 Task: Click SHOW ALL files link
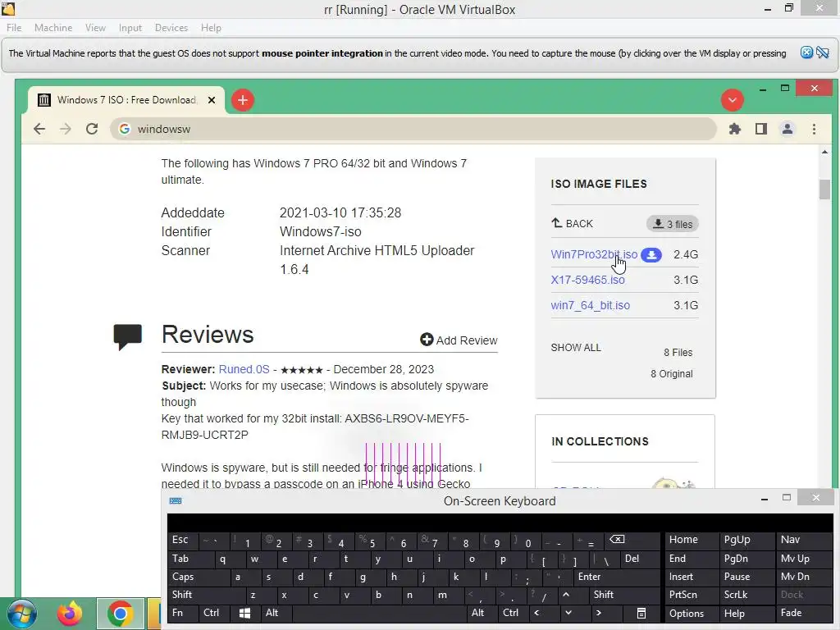tap(576, 348)
